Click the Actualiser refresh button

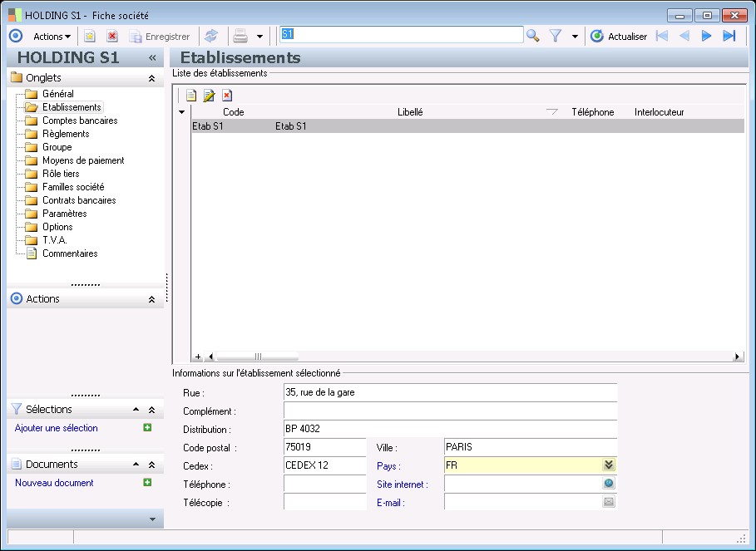pos(619,37)
